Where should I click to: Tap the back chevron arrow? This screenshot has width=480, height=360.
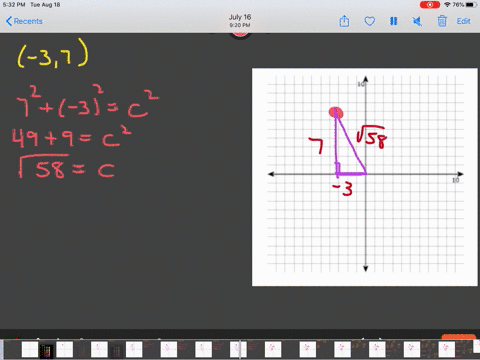[9, 21]
